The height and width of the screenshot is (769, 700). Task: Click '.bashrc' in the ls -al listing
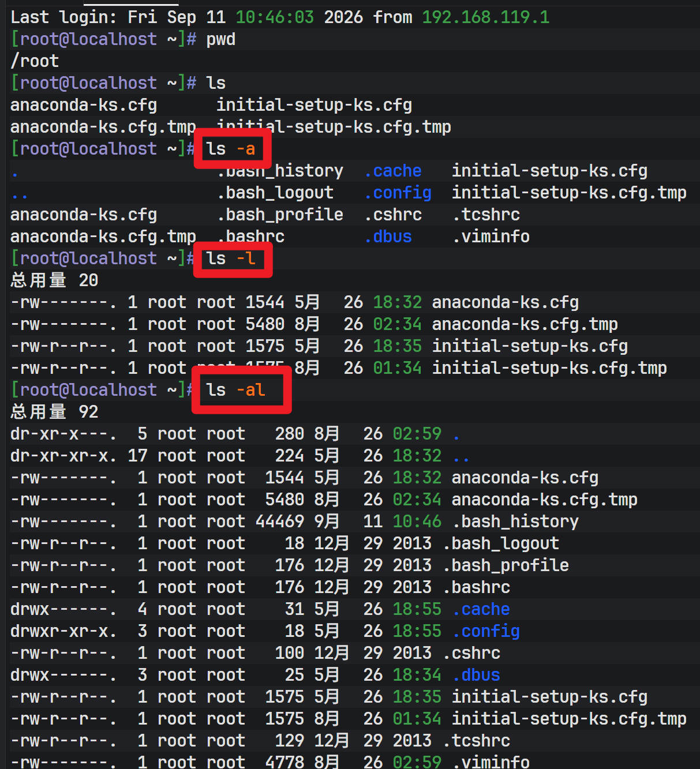[476, 587]
